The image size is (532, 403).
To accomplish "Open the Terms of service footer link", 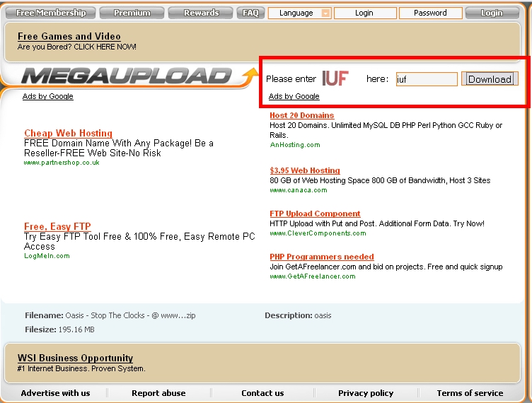I will pyautogui.click(x=470, y=393).
